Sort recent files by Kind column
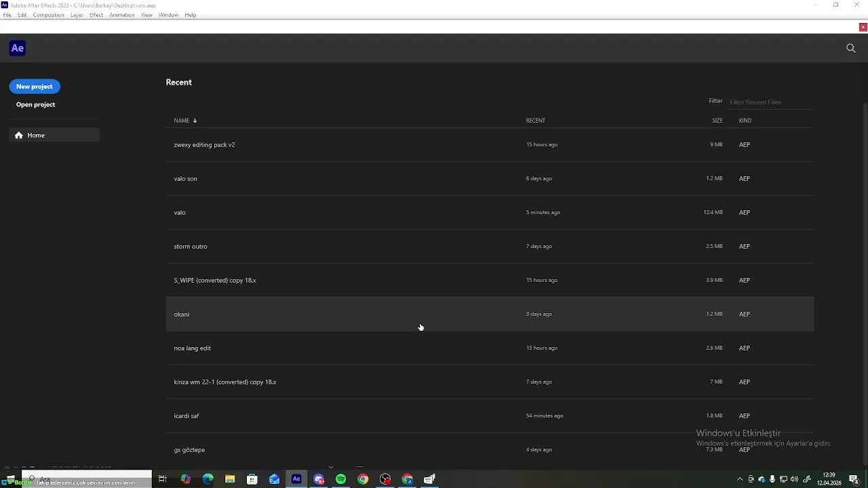Viewport: 868px width, 488px height. click(x=745, y=121)
